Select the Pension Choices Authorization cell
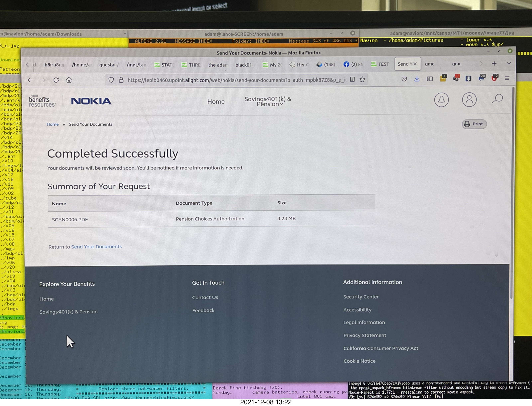Viewport: 532px width, 406px height. [210, 219]
